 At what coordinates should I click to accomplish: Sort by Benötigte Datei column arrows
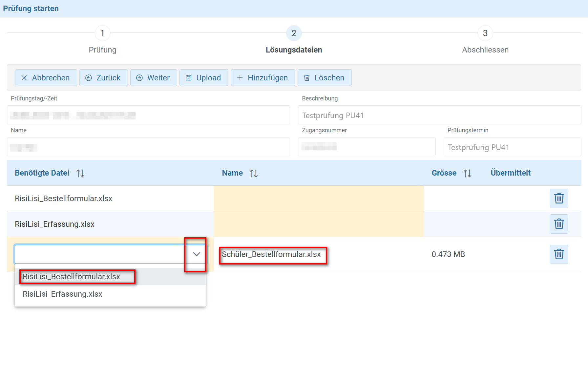tap(80, 173)
